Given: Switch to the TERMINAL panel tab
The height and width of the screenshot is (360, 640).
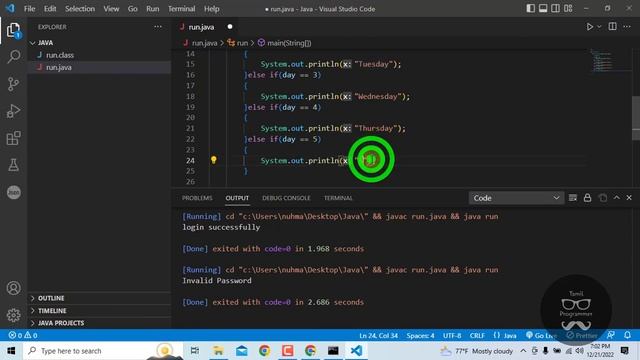Looking at the screenshot, I should pyautogui.click(x=338, y=198).
